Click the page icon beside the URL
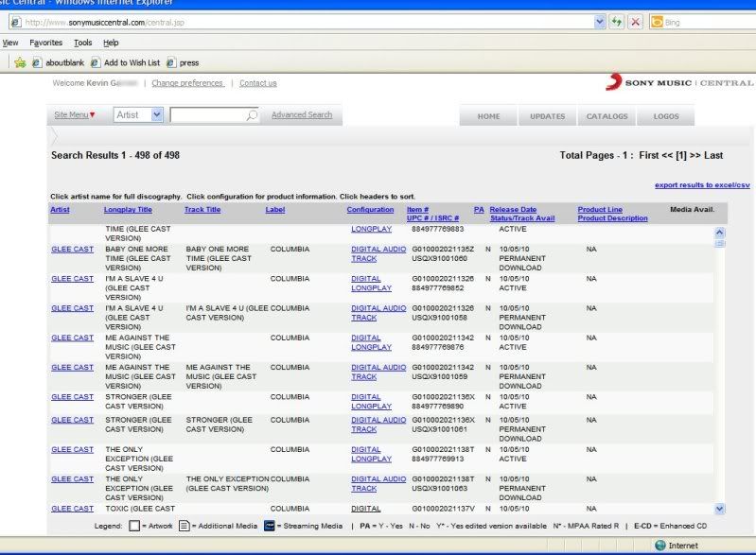Image resolution: width=756 pixels, height=555 pixels. coord(16,22)
